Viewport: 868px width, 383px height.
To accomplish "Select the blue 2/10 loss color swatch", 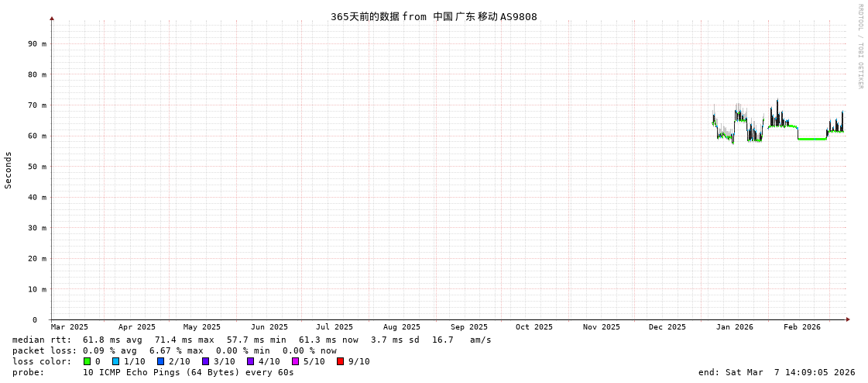I will pos(161,361).
